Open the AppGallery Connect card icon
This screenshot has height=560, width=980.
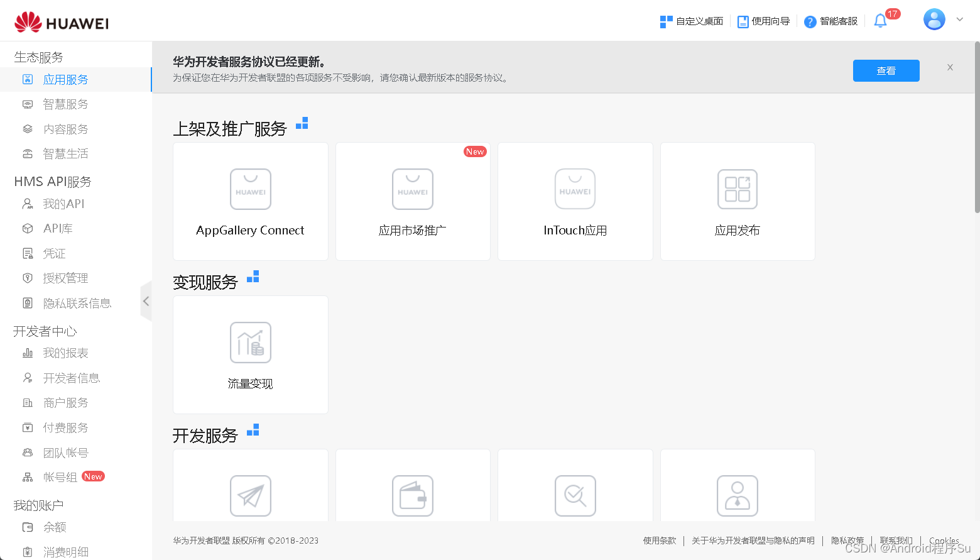coord(251,189)
